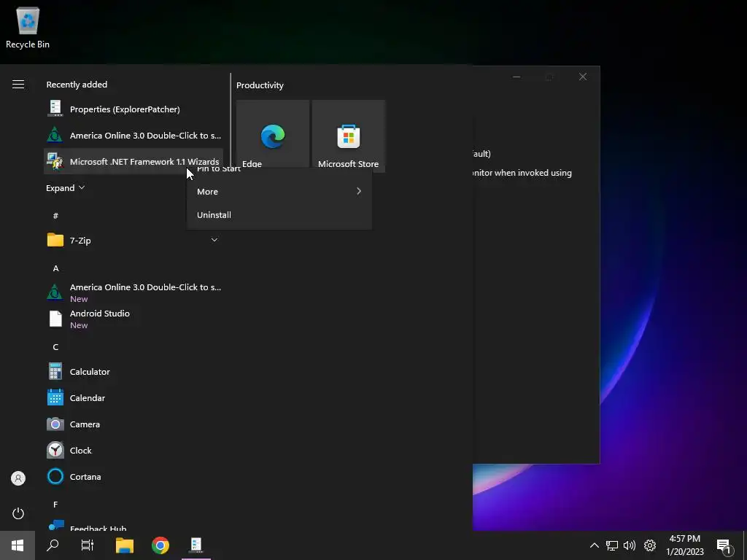This screenshot has height=560, width=747.
Task: Click the Power button in Start
Action: tap(18, 513)
